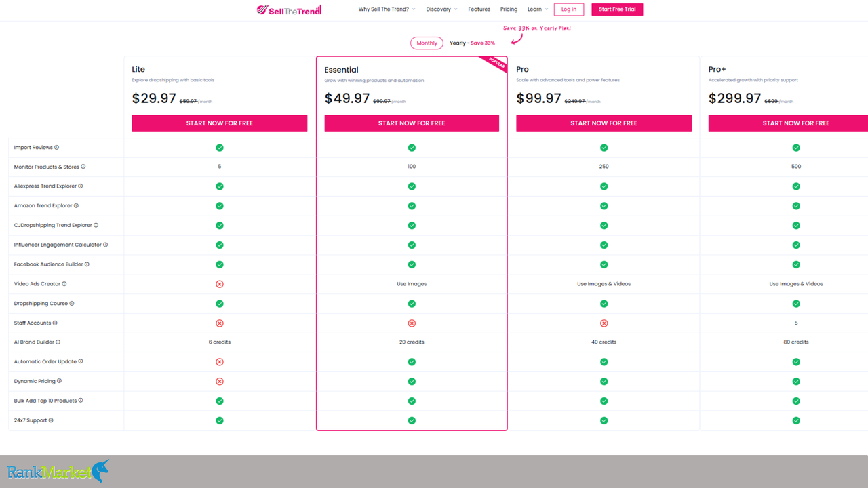Start now for free on Essential plan
The height and width of the screenshot is (488, 868).
click(x=412, y=123)
